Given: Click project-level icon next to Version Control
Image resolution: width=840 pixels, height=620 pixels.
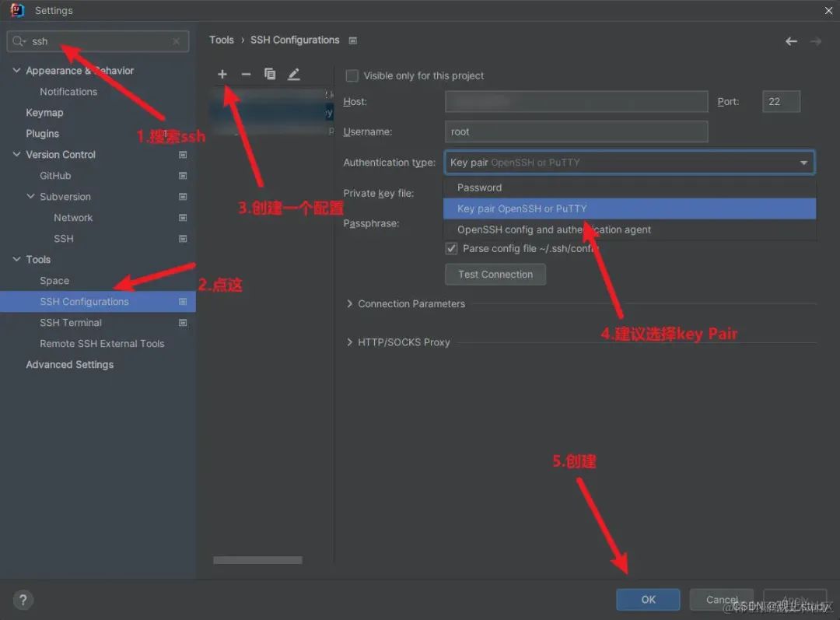Looking at the screenshot, I should tap(183, 155).
